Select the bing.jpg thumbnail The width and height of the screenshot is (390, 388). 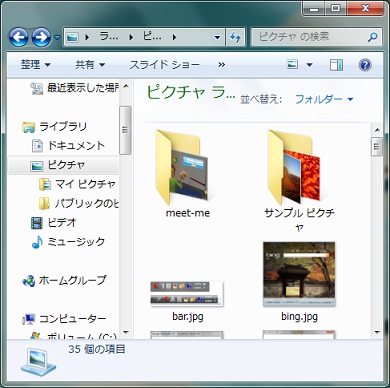click(x=299, y=274)
